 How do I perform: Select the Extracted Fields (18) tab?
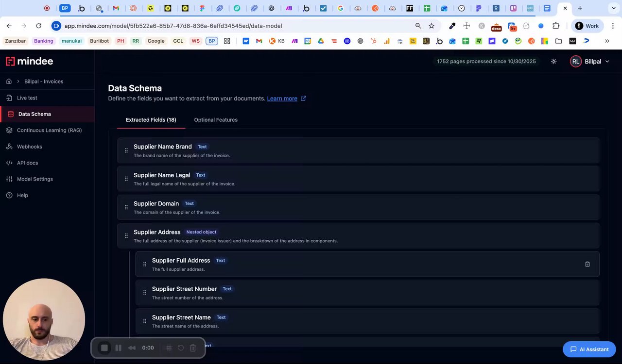click(151, 120)
